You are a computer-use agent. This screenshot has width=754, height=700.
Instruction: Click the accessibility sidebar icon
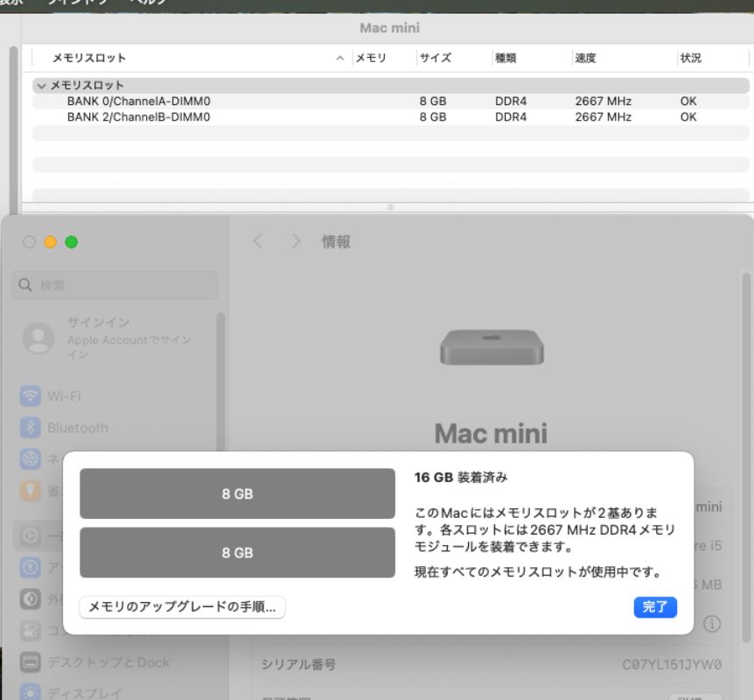pos(31,567)
